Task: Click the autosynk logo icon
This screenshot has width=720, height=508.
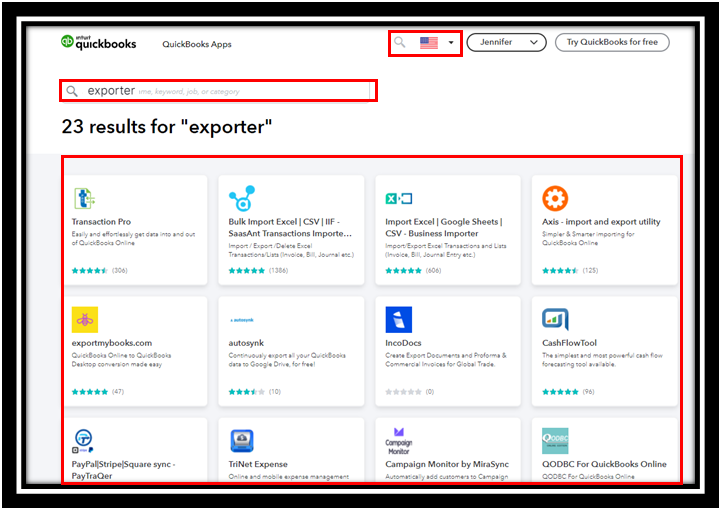Action: click(x=242, y=320)
